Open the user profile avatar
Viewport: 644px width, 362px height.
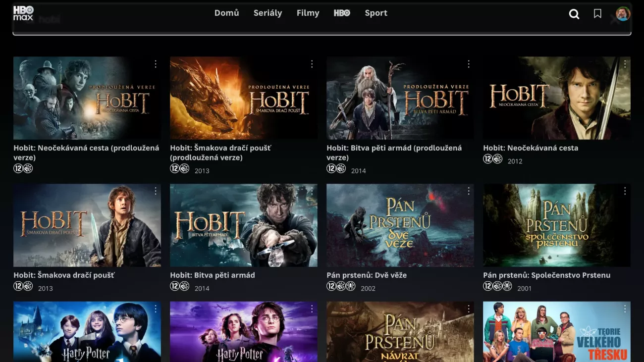click(622, 14)
